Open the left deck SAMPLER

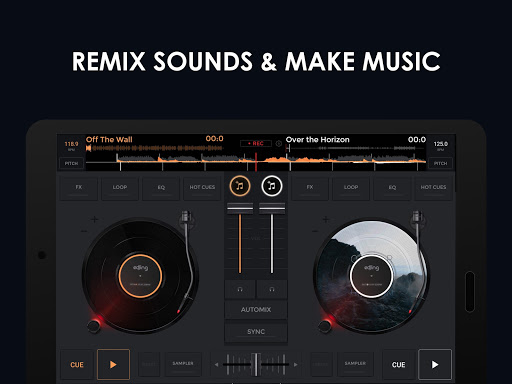click(183, 364)
